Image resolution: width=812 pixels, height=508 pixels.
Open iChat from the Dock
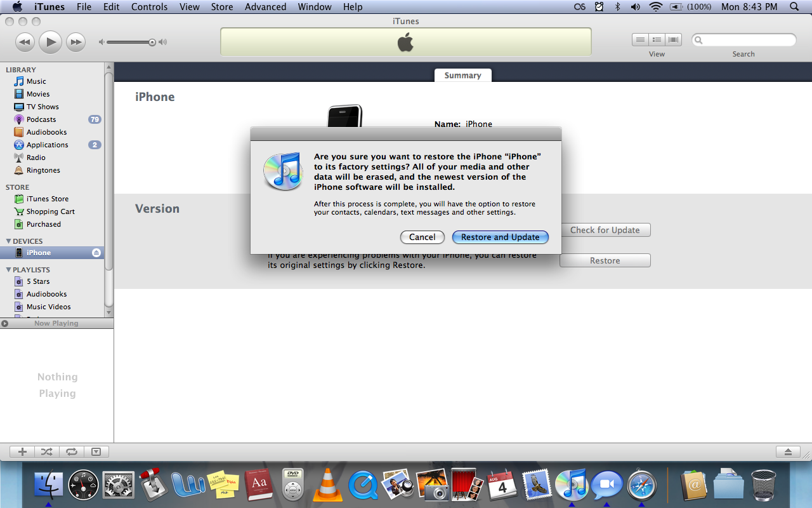tap(607, 486)
